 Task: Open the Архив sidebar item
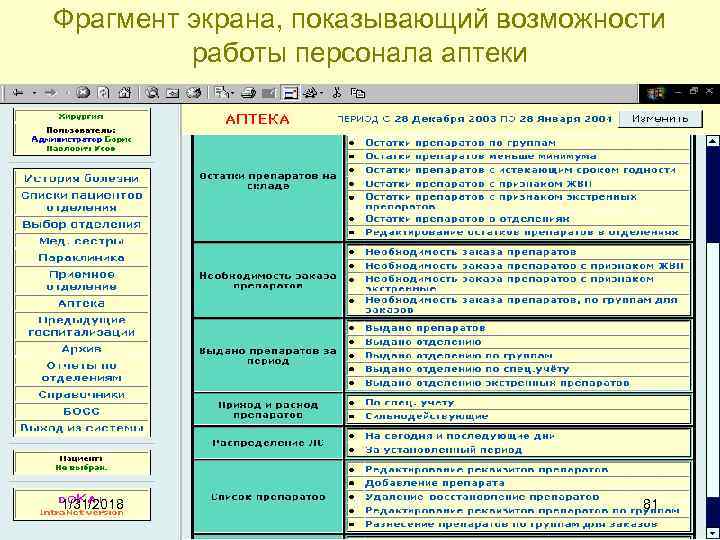82,349
